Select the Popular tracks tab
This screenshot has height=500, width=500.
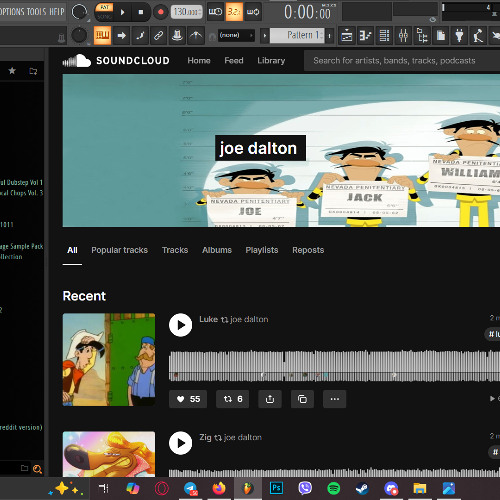[119, 250]
